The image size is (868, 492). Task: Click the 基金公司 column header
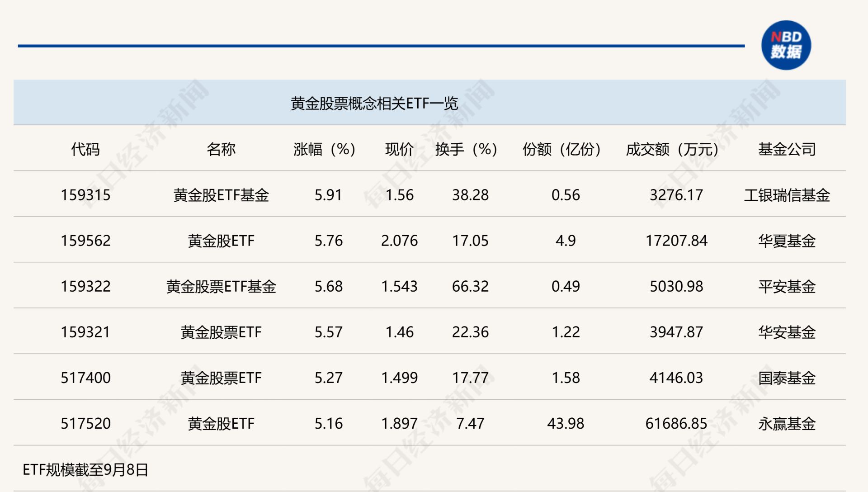pos(787,149)
